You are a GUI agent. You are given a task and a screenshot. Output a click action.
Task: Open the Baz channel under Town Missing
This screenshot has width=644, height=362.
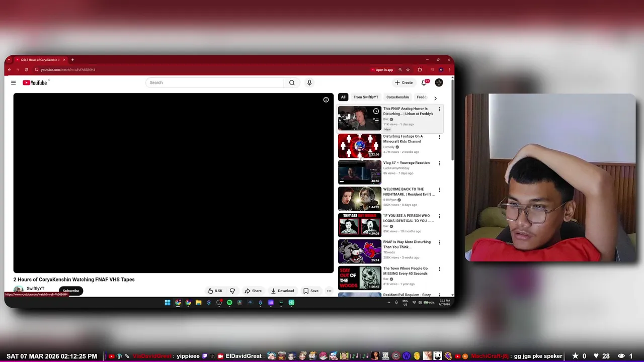(x=386, y=279)
